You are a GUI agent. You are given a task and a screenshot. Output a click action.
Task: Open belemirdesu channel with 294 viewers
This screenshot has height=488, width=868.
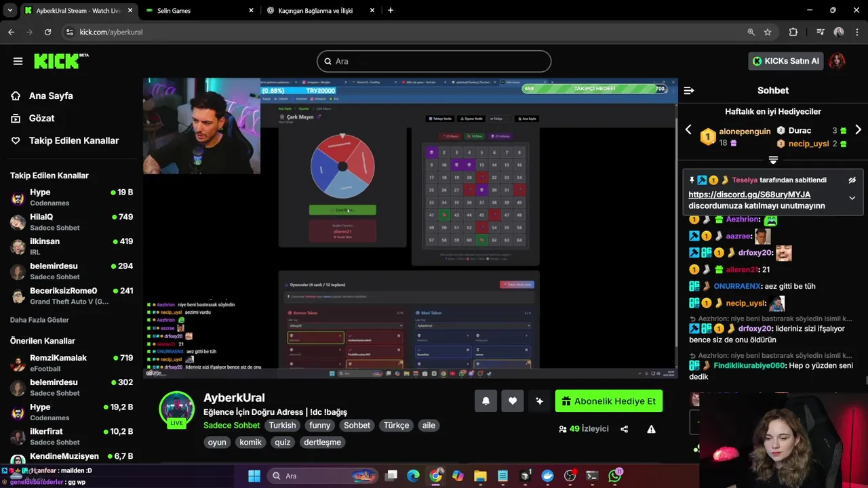71,271
